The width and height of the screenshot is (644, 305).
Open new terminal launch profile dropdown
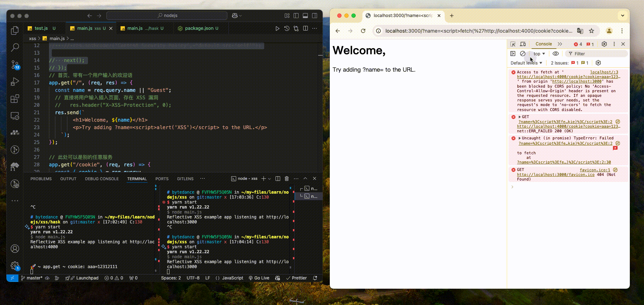270,179
